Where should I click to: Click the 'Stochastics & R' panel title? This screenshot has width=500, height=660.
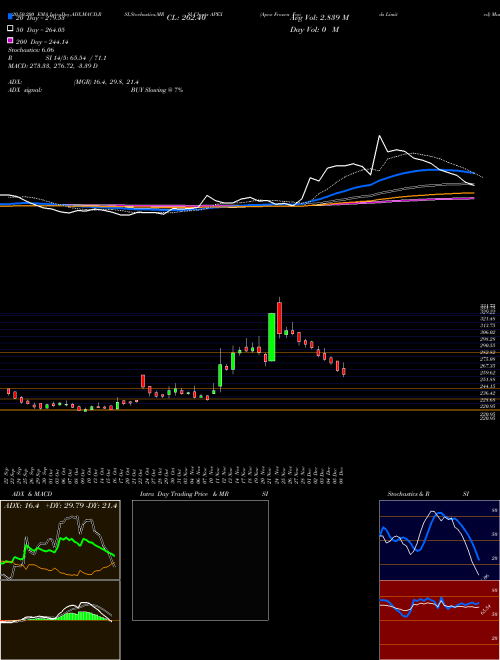point(408,494)
